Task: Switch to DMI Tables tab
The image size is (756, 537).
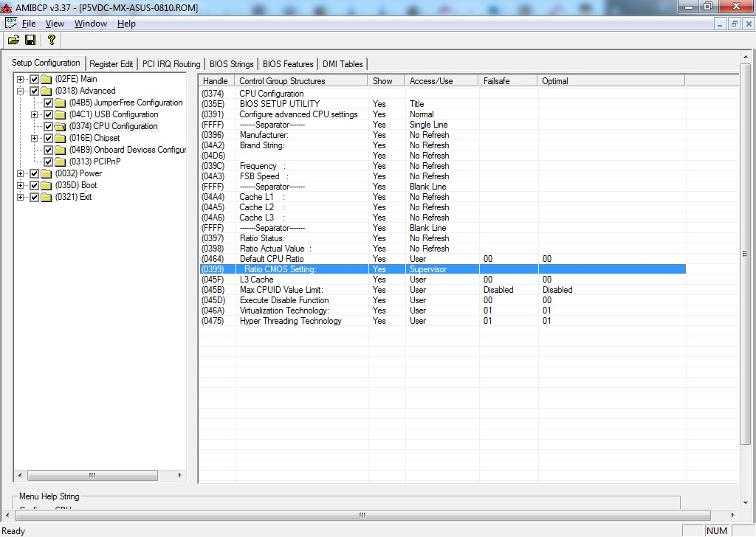Action: [343, 64]
